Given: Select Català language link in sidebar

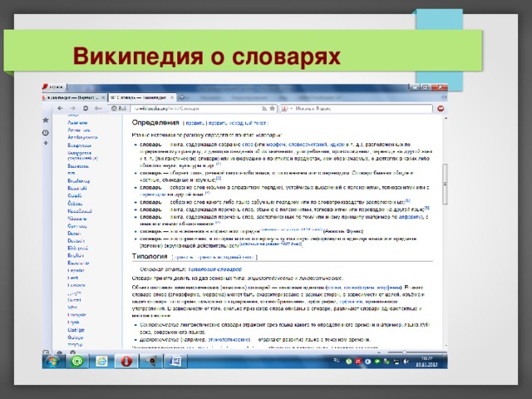Looking at the screenshot, I should tap(75, 195).
